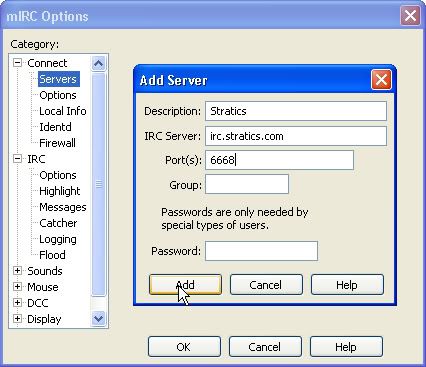
Task: Click the empty Group field
Action: (247, 184)
